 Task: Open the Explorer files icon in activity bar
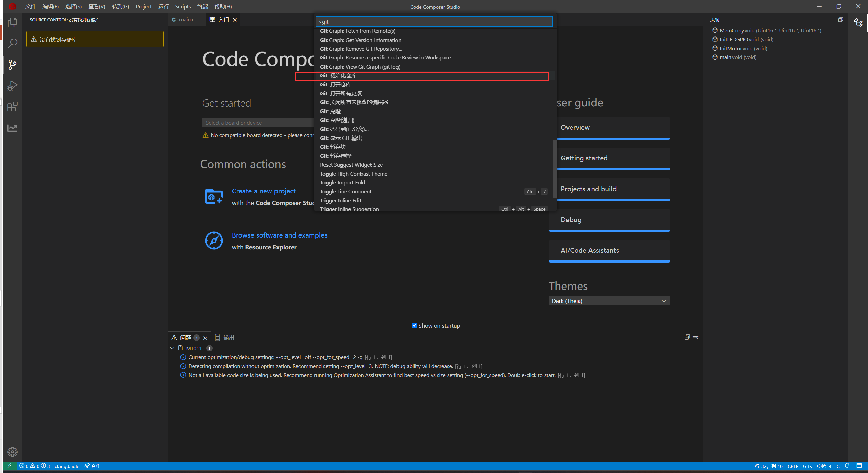pos(13,22)
